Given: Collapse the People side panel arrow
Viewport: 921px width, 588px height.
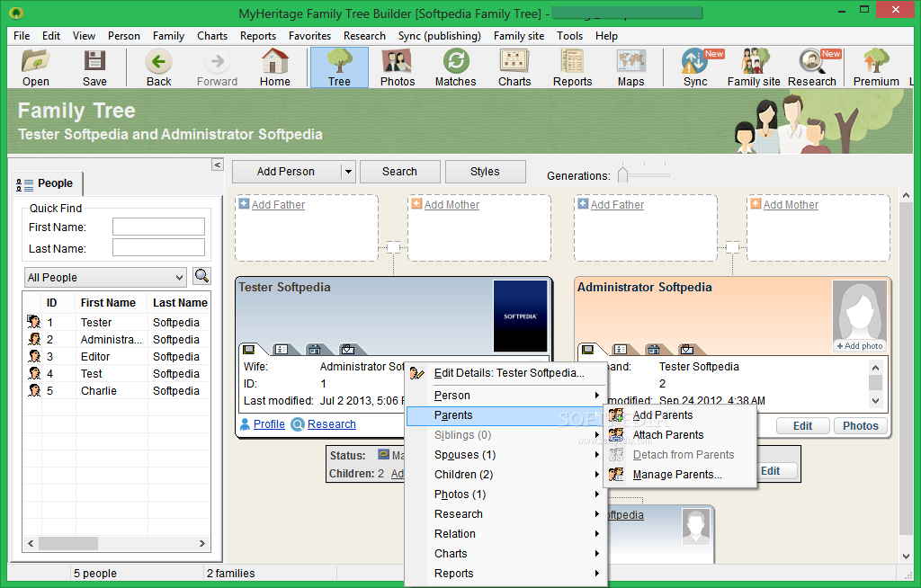Looking at the screenshot, I should (x=218, y=165).
